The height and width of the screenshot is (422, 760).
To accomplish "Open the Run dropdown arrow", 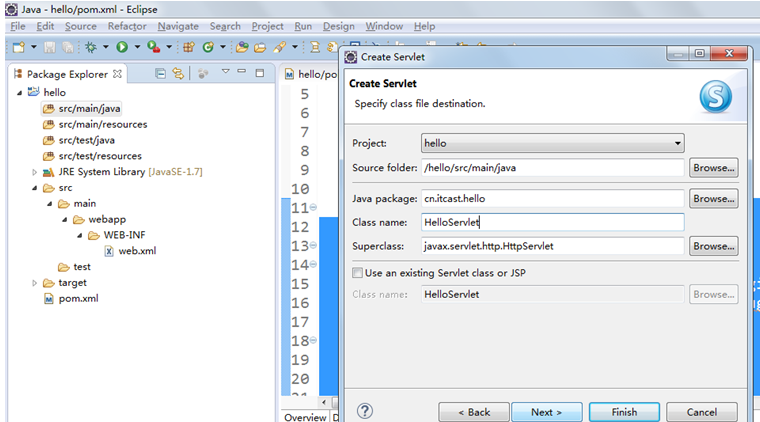I will point(137,47).
